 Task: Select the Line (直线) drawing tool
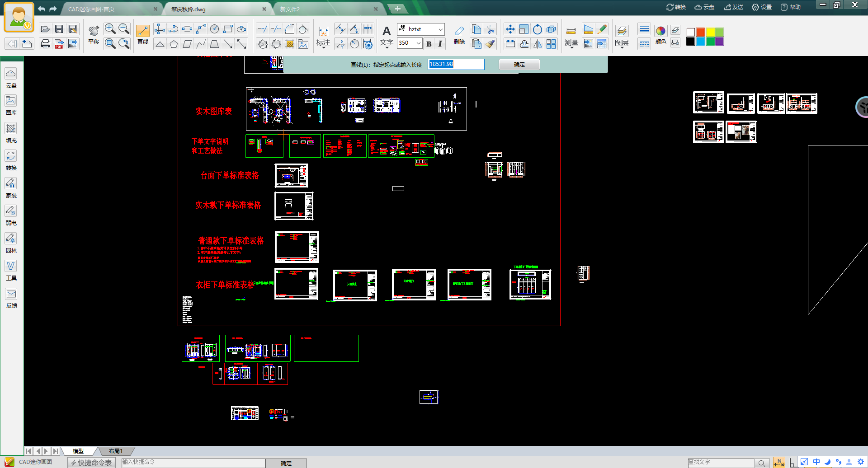142,31
